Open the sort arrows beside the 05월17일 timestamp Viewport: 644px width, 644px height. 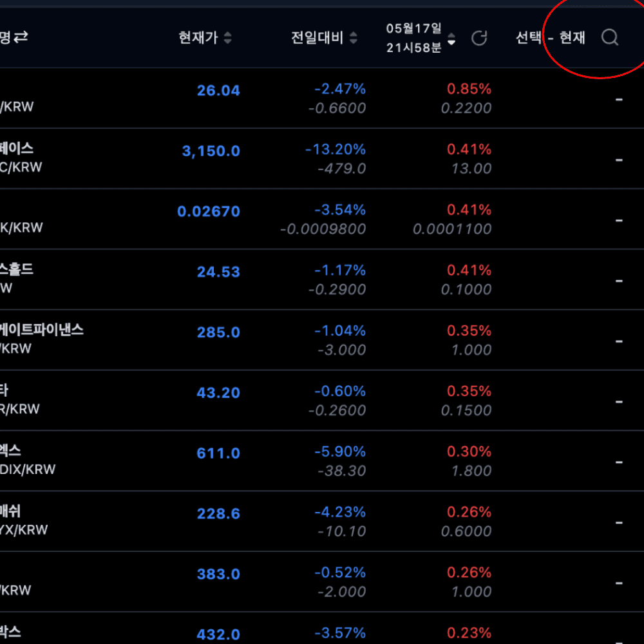(x=451, y=38)
